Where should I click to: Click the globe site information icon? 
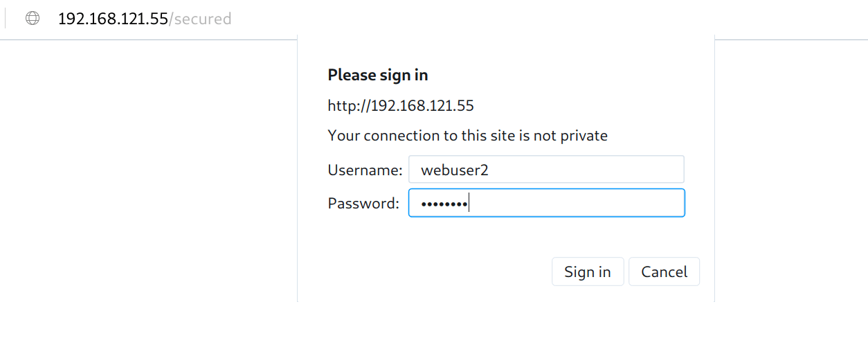33,19
